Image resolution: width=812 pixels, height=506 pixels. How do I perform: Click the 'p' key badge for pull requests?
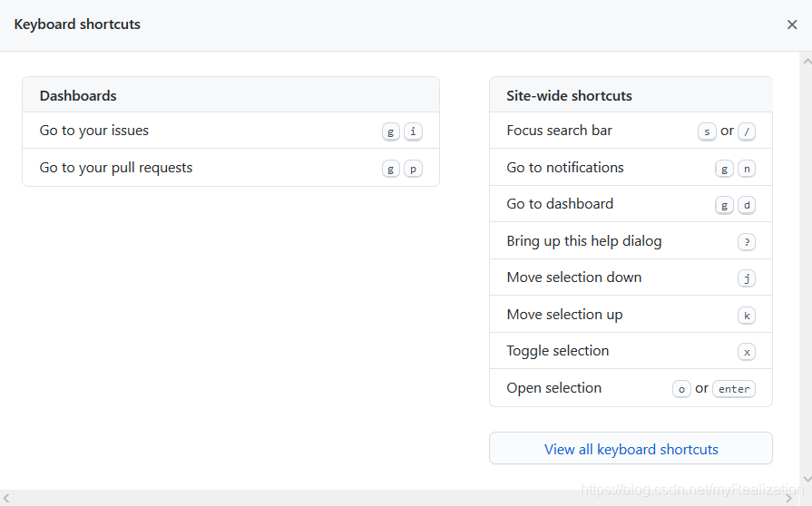413,169
